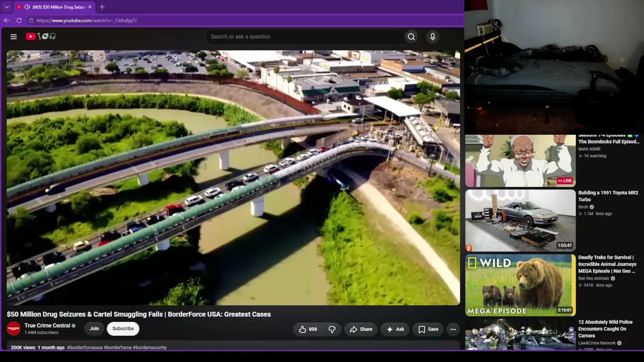The height and width of the screenshot is (362, 644).
Task: Go back to the previous page
Action: point(7,21)
